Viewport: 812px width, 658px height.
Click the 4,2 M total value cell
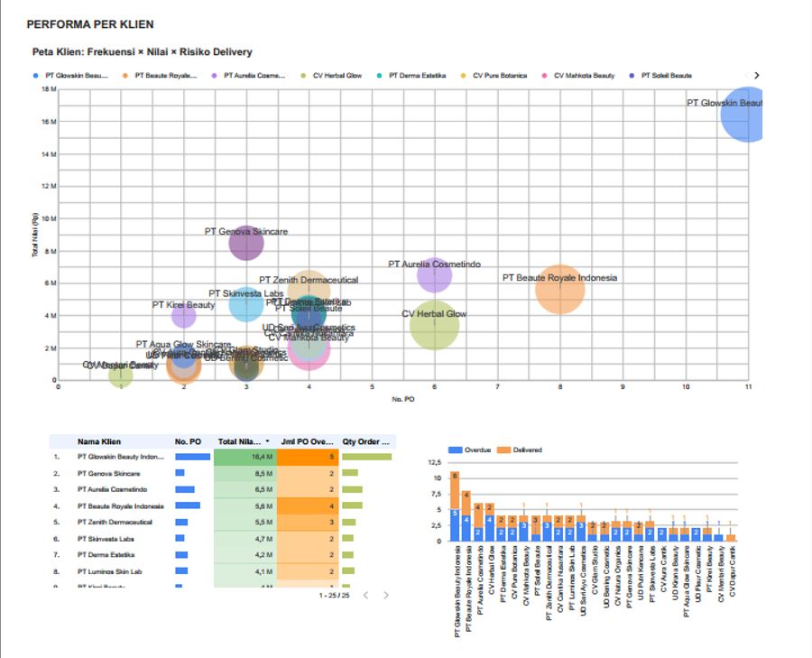pyautogui.click(x=245, y=555)
